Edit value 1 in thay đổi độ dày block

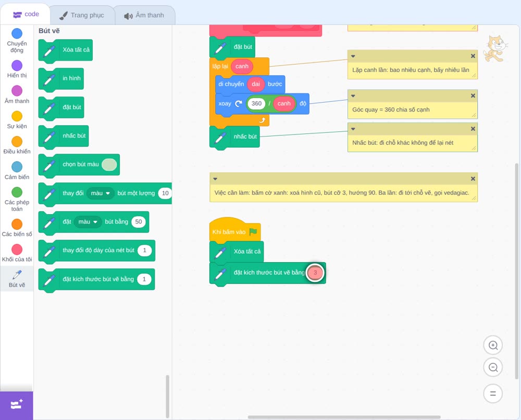click(x=144, y=250)
